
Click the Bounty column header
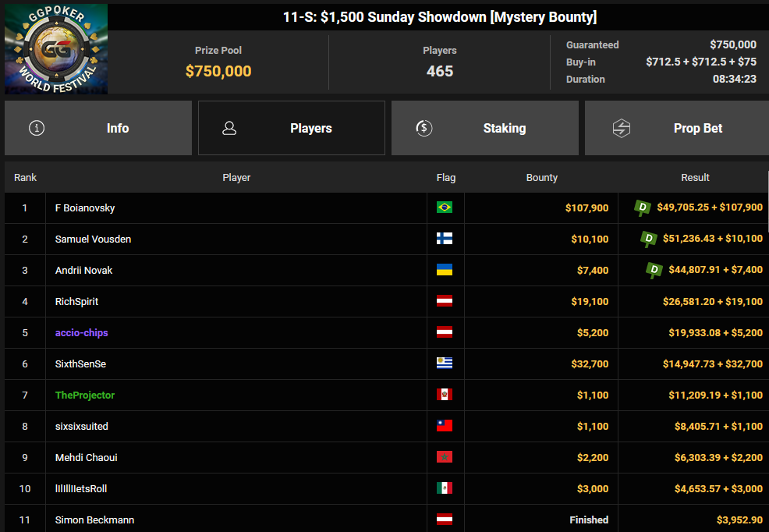[x=541, y=178]
